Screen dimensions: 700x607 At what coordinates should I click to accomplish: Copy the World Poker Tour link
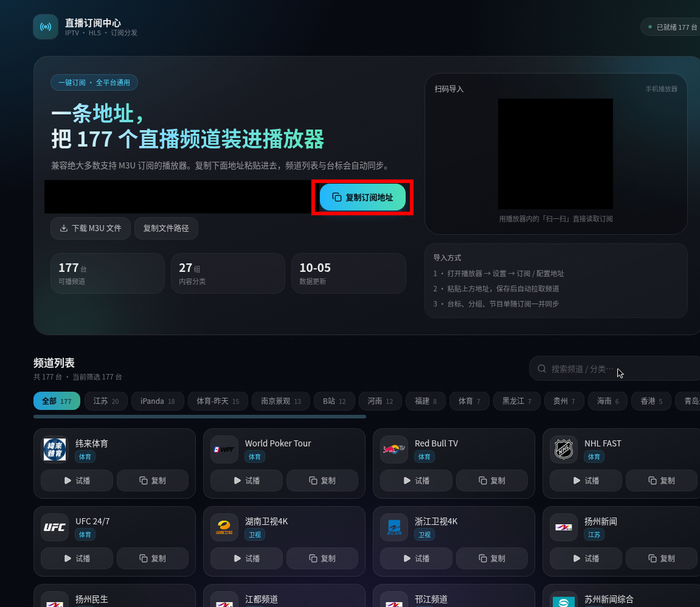point(322,480)
